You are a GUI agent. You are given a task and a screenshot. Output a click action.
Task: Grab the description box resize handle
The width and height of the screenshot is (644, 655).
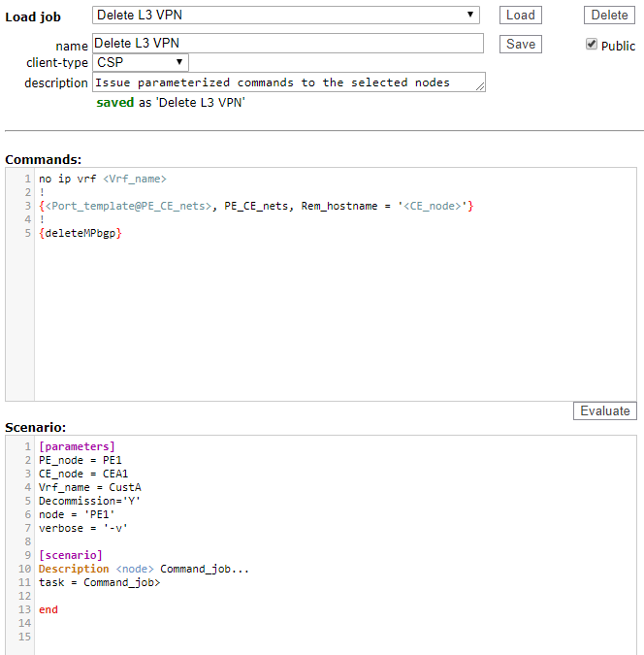[480, 87]
